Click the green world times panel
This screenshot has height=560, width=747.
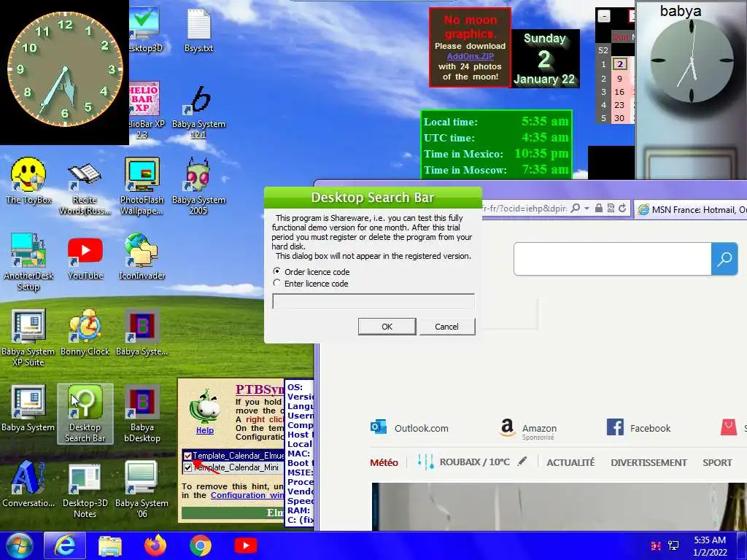496,145
